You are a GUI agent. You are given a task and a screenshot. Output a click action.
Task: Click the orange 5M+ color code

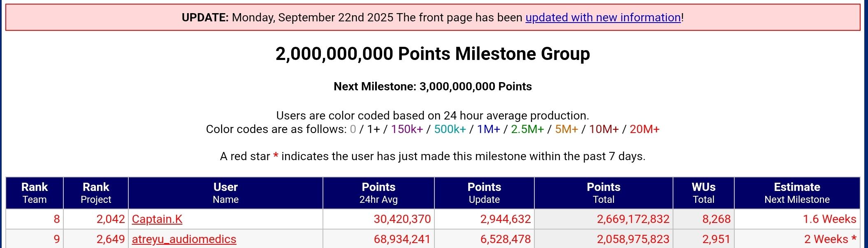[566, 129]
